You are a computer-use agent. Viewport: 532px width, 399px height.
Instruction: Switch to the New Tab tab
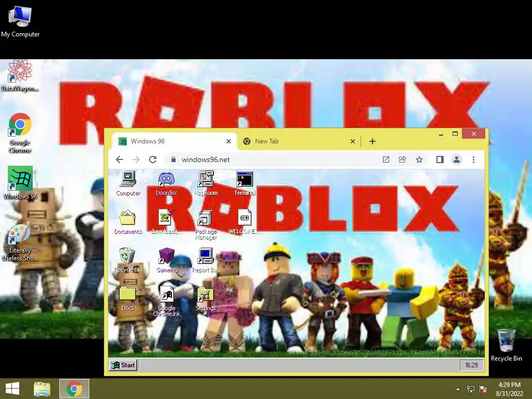[299, 141]
